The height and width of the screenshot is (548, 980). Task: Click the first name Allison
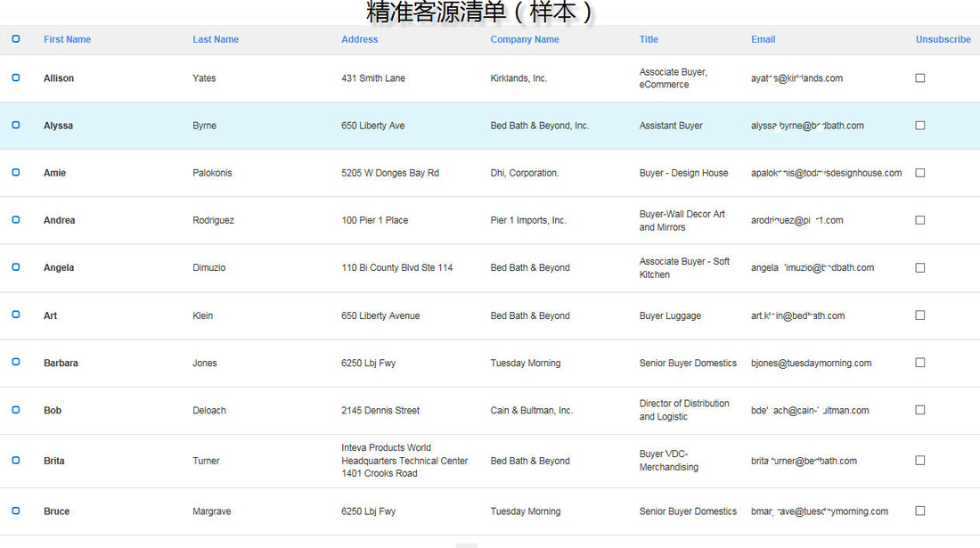(x=59, y=78)
